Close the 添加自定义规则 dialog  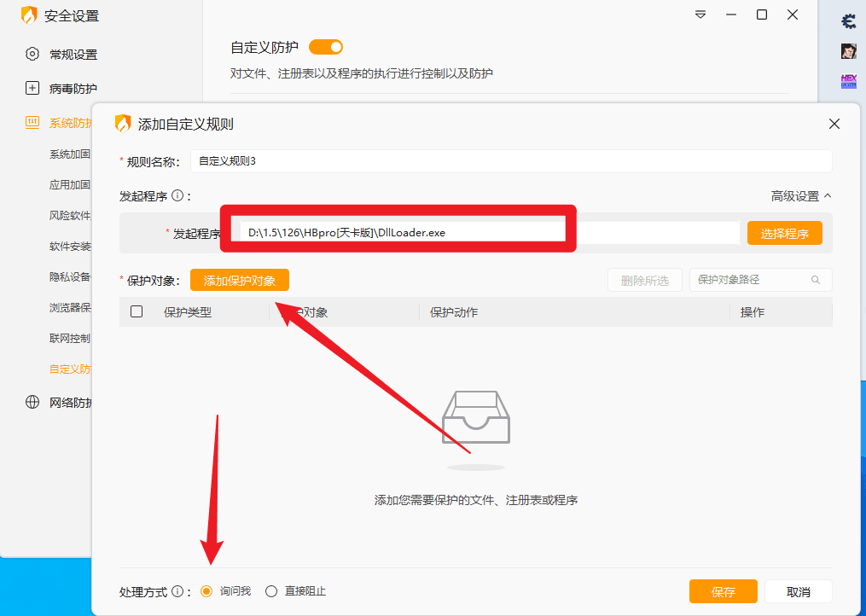pos(834,124)
